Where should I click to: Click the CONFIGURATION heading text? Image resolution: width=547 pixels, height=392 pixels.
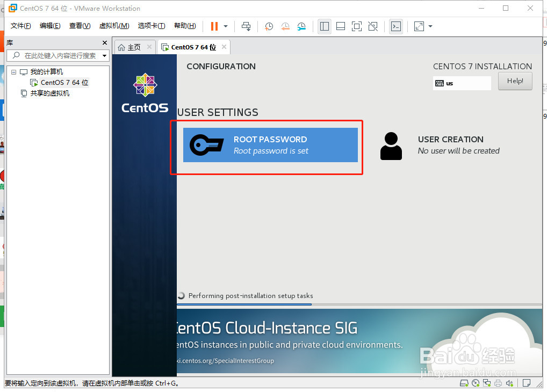[x=221, y=66]
